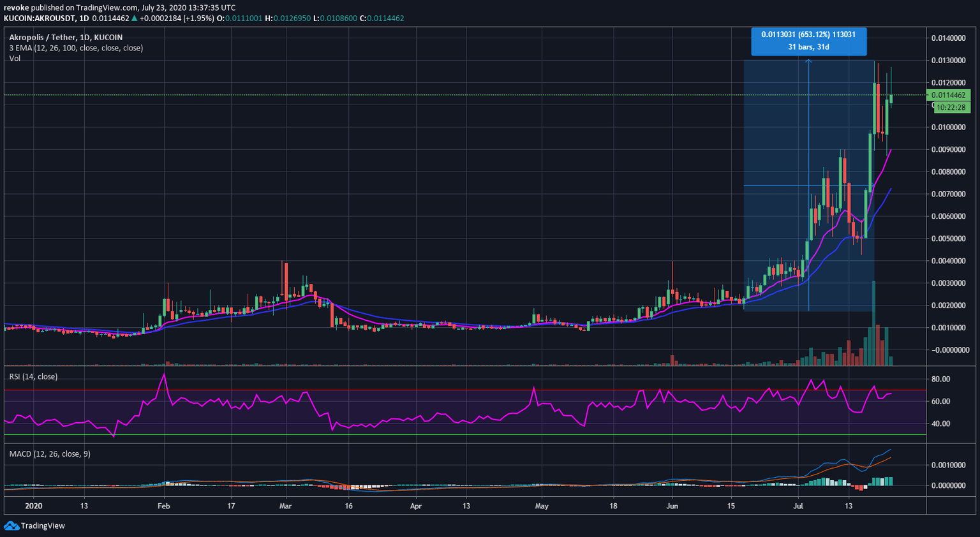Click the 2020 label on the time axis
Screen dimensions: 980x537
click(33, 506)
